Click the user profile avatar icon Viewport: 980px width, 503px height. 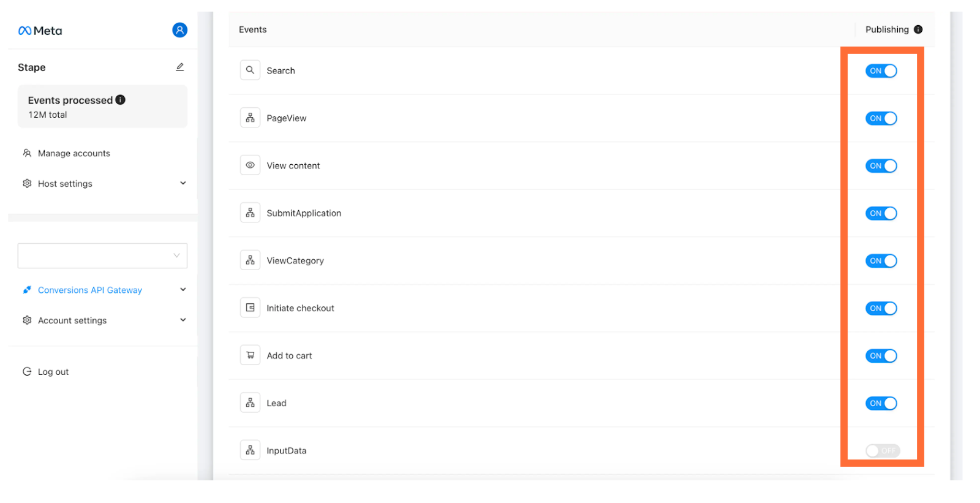(x=179, y=30)
